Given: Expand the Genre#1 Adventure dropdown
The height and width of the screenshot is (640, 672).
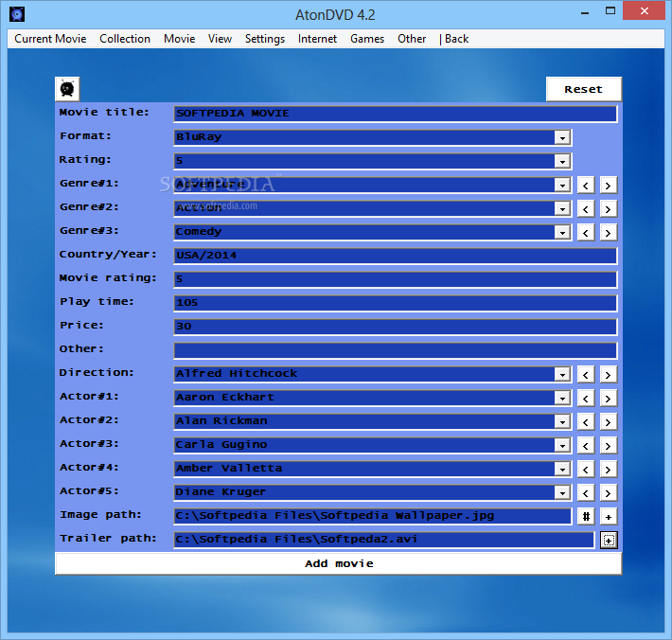Looking at the screenshot, I should [562, 186].
